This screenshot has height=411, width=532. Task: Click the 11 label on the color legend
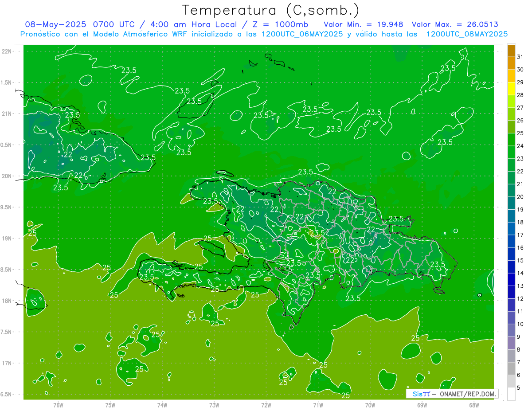pyautogui.click(x=520, y=311)
